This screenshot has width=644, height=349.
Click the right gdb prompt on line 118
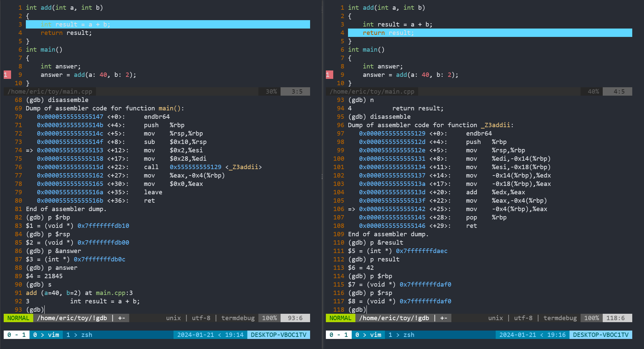357,310
